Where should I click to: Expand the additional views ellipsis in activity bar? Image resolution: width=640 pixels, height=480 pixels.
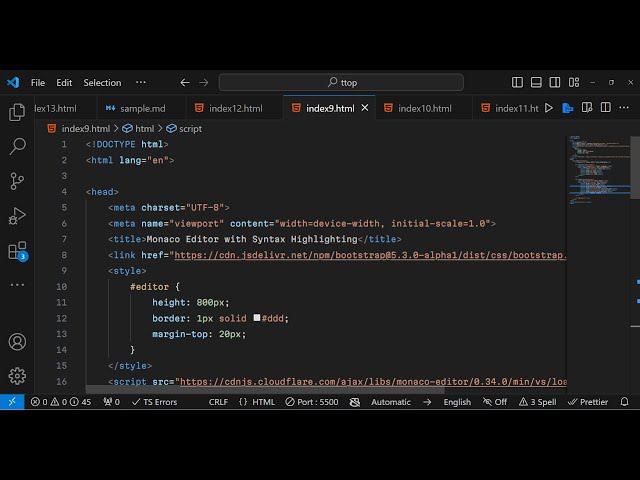pyautogui.click(x=17, y=285)
